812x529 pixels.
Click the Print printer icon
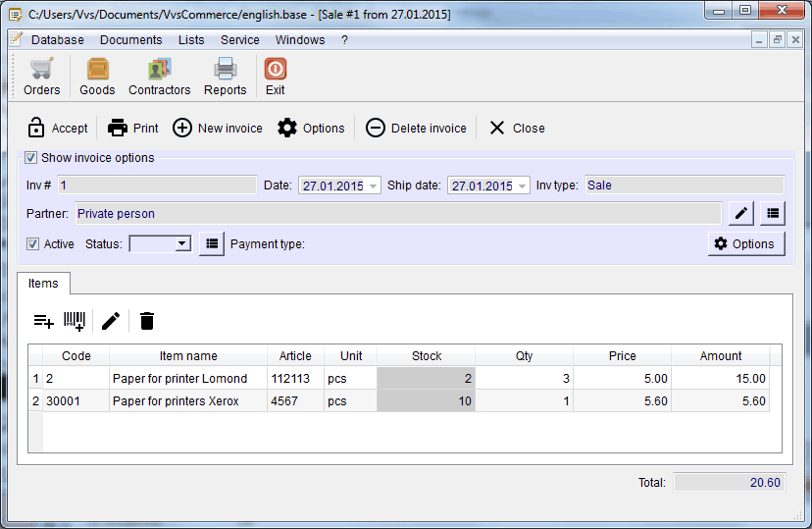click(x=118, y=128)
